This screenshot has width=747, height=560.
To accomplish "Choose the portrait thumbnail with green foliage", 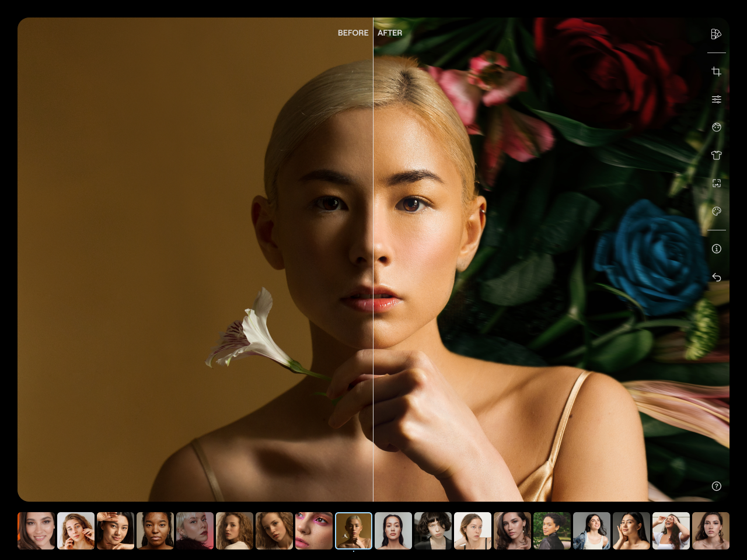I will pos(552,531).
